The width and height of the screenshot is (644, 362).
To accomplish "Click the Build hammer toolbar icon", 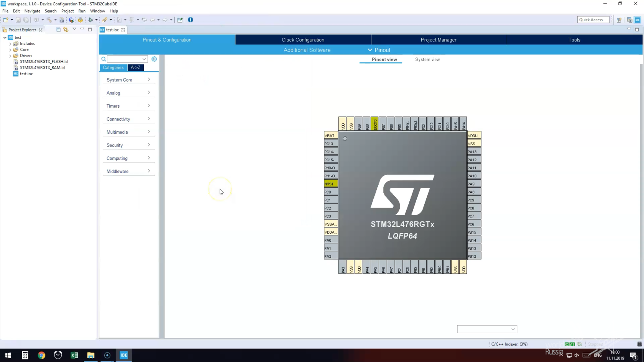I will 49,20.
